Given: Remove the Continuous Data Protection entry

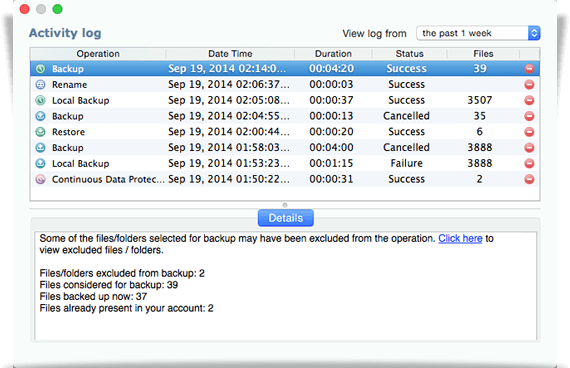Looking at the screenshot, I should tap(529, 179).
